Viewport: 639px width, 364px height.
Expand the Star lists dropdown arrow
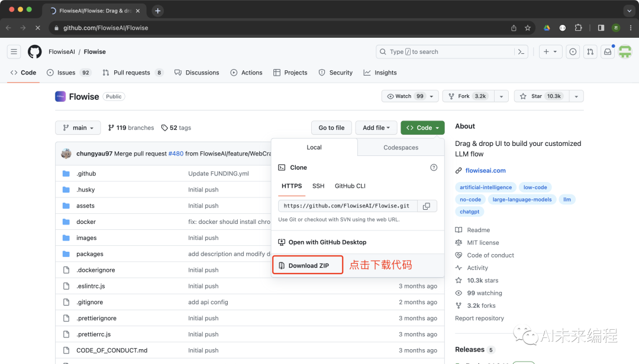[576, 96]
